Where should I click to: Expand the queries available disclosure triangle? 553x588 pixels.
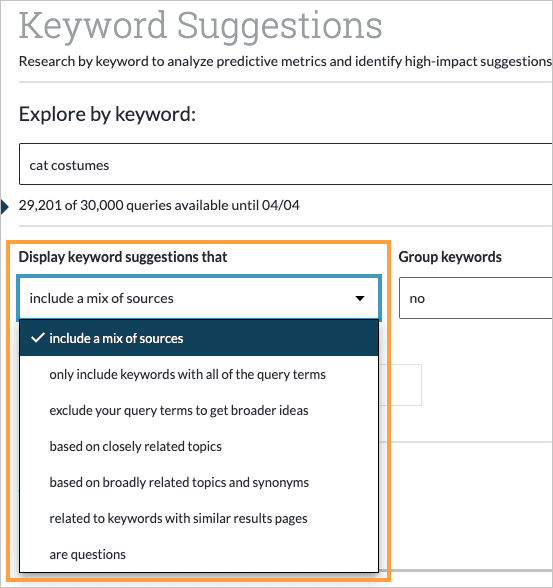click(x=5, y=207)
